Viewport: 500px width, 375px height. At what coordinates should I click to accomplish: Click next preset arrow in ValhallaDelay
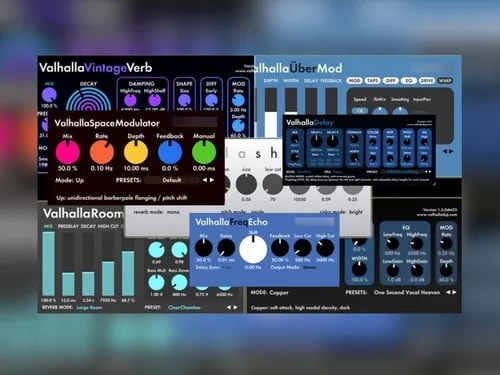430,172
